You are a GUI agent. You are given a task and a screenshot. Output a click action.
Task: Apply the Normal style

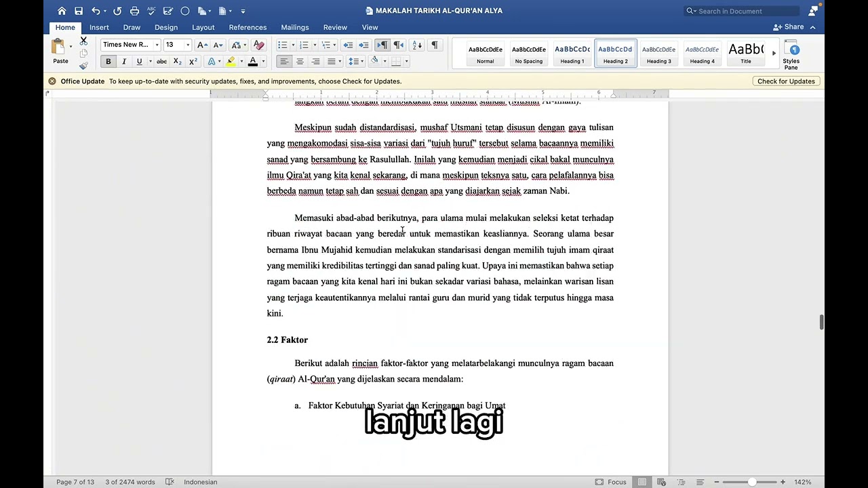pyautogui.click(x=485, y=54)
